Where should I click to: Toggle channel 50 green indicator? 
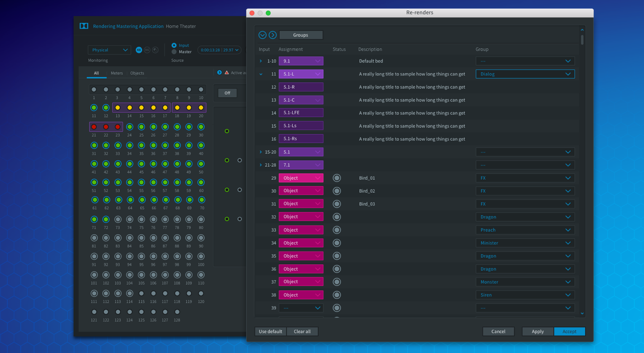(x=201, y=164)
